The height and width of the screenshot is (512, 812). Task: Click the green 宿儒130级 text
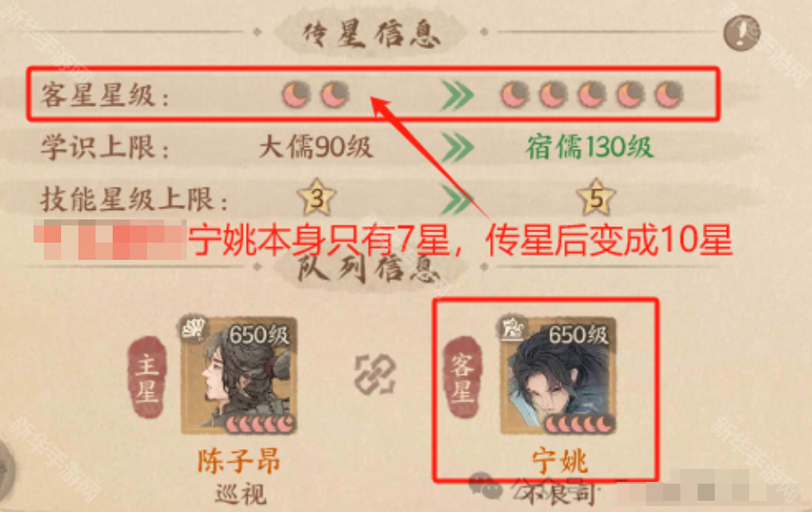tap(590, 146)
